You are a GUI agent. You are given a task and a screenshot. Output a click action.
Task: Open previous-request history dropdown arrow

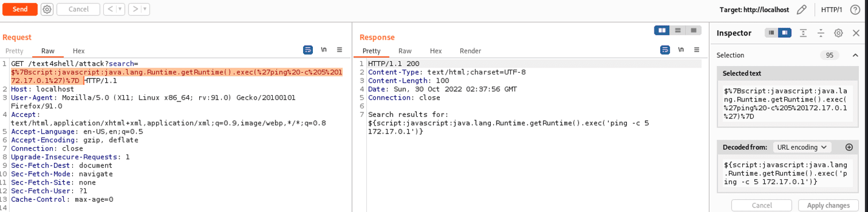click(x=120, y=9)
